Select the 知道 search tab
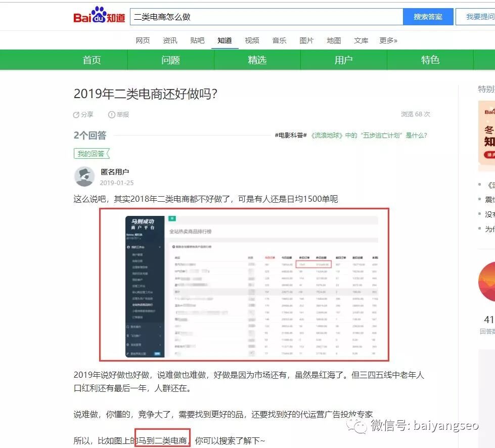495x448 pixels. coord(224,40)
